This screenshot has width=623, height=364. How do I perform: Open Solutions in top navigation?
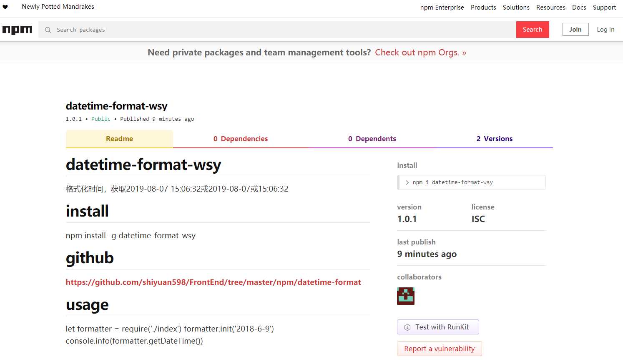tap(516, 7)
